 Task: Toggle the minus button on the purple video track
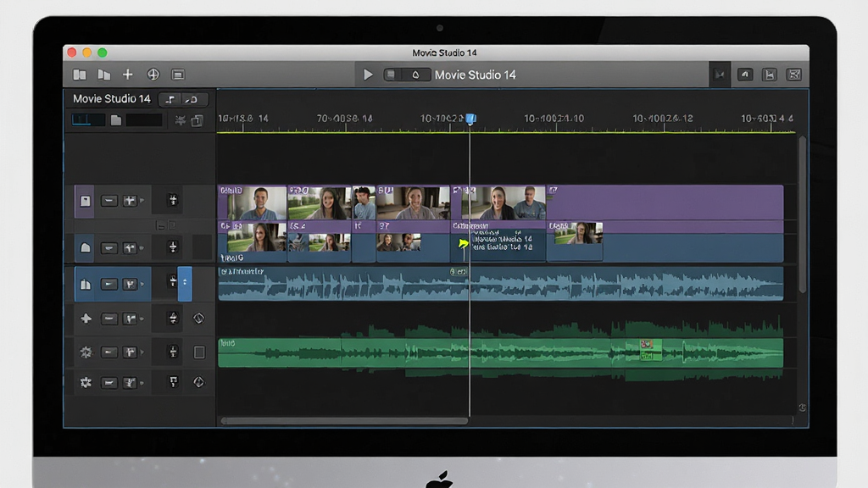click(x=109, y=201)
